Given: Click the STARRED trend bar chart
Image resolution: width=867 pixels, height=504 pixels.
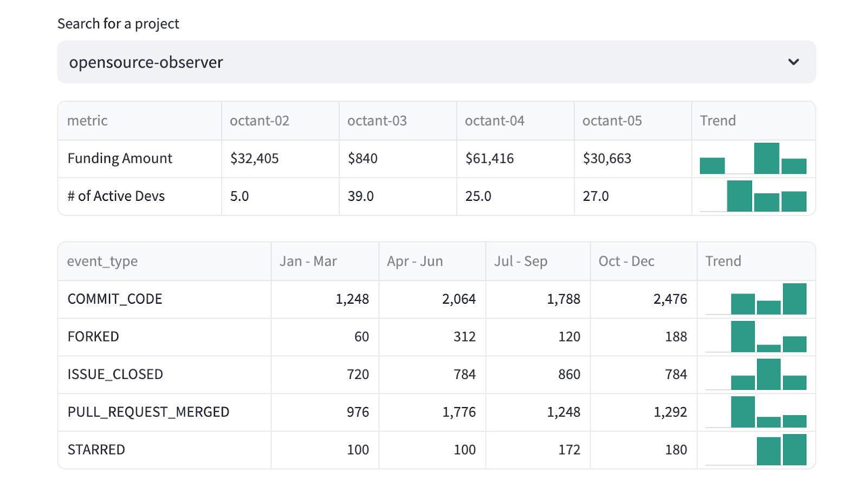Looking at the screenshot, I should coord(756,450).
